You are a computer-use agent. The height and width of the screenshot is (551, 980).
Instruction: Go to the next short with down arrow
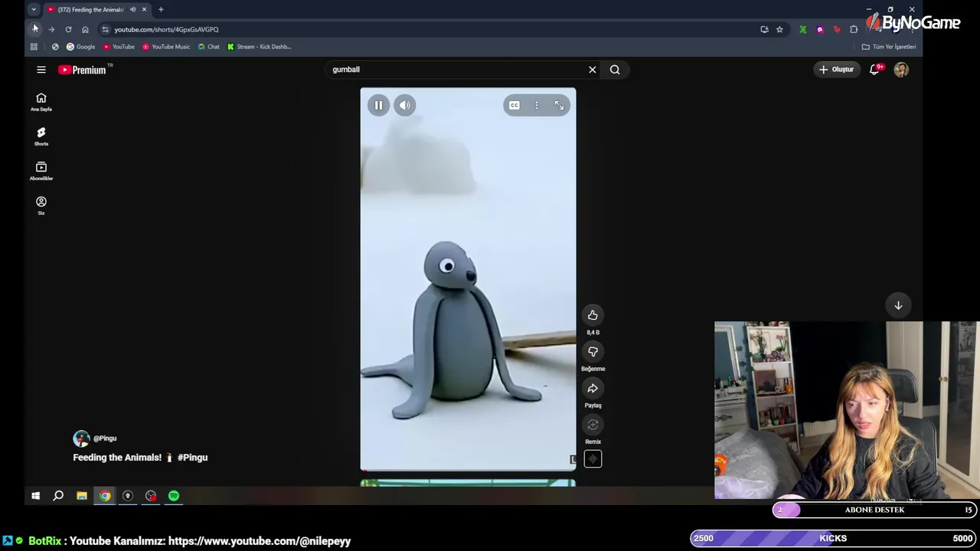pos(898,305)
